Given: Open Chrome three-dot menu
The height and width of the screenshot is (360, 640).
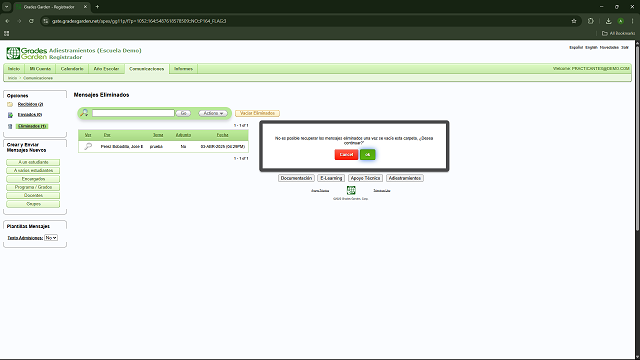Looking at the screenshot, I should coord(633,21).
